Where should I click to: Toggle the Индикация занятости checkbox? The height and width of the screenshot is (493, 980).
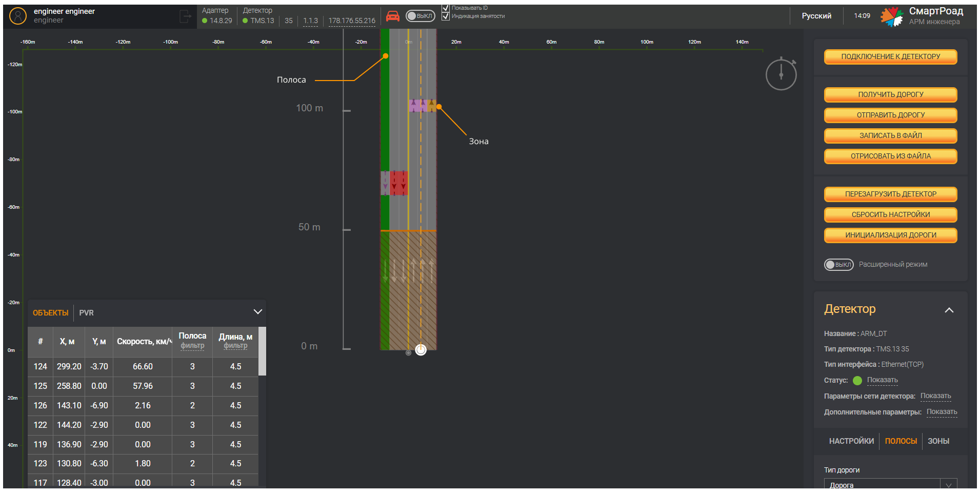point(446,16)
